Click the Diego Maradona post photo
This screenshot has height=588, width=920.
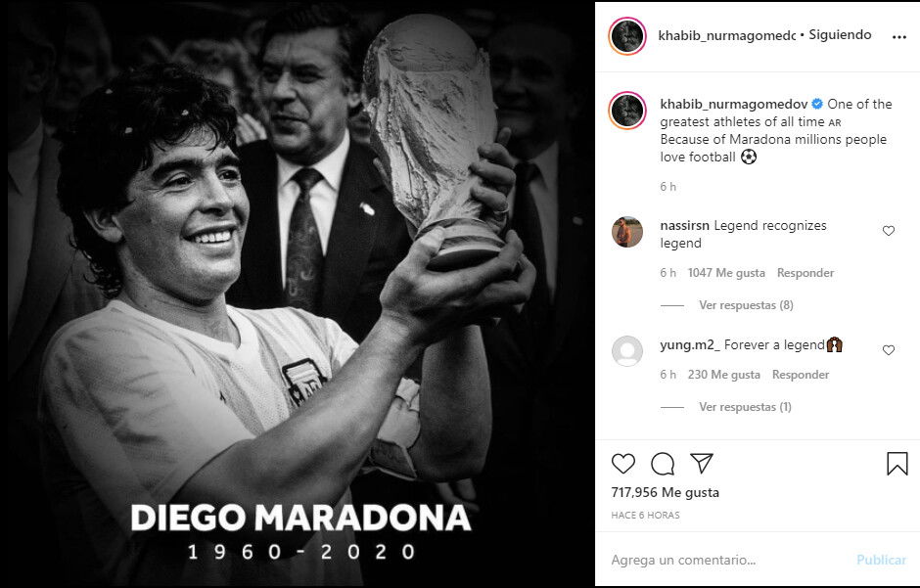click(x=298, y=294)
